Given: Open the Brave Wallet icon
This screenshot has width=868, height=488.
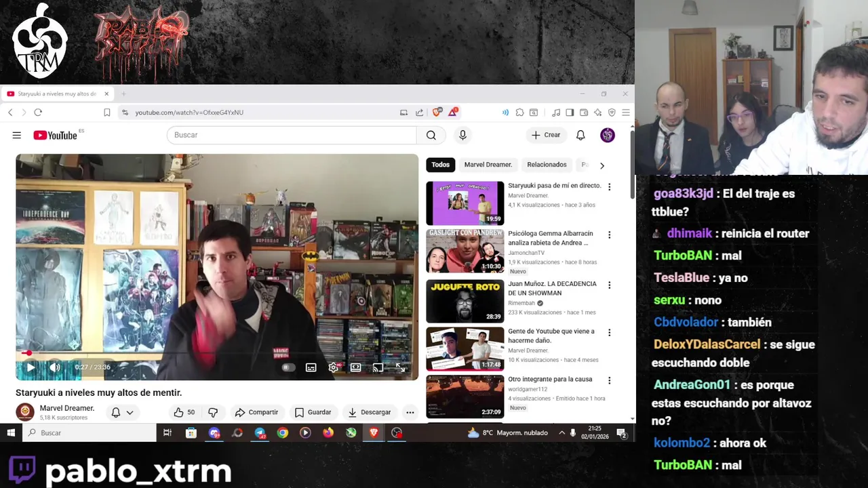Looking at the screenshot, I should (x=584, y=113).
